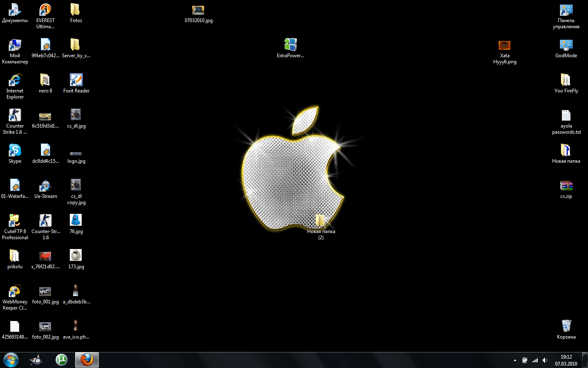Select the Ua-Stream shortcut
This screenshot has height=368, width=588.
pyautogui.click(x=45, y=189)
